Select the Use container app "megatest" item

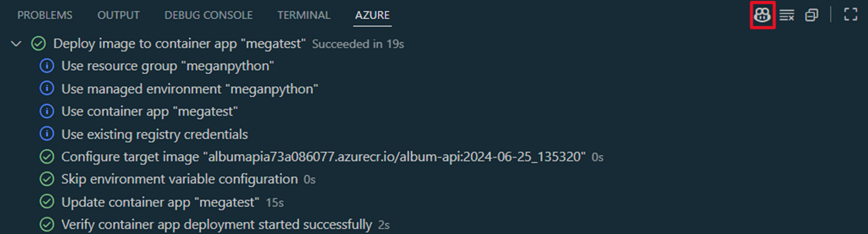[149, 112]
